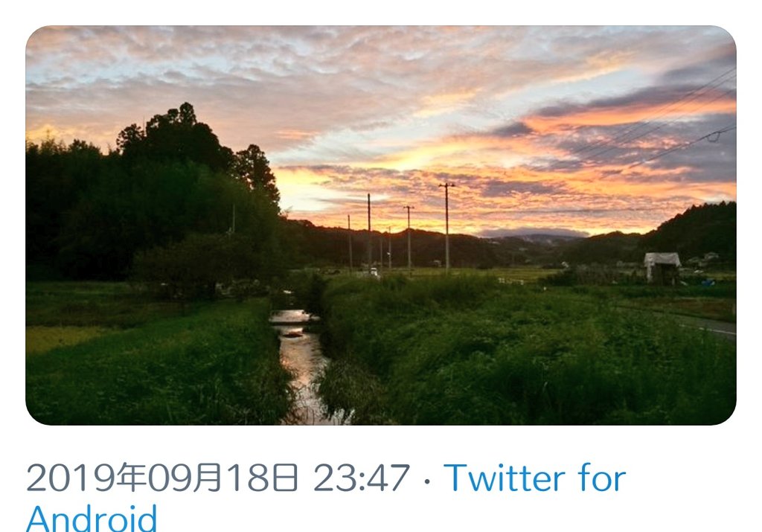Select the 23:47 time in the timestamp
The image size is (762, 532).
[x=362, y=478]
